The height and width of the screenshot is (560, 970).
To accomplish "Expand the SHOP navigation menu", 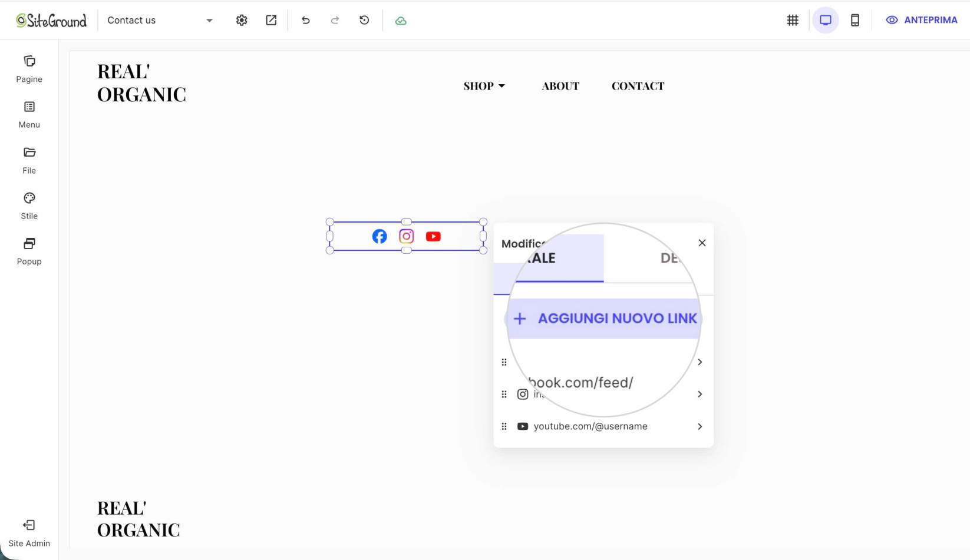I will [484, 86].
